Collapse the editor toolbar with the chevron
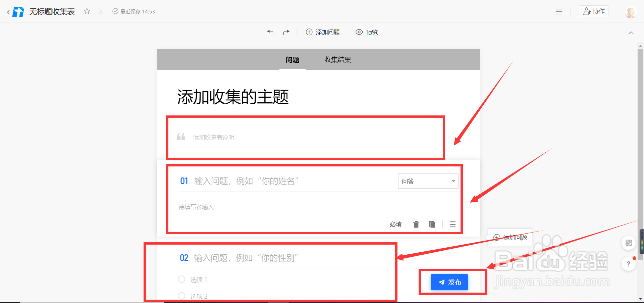644x303 pixels. [x=631, y=33]
